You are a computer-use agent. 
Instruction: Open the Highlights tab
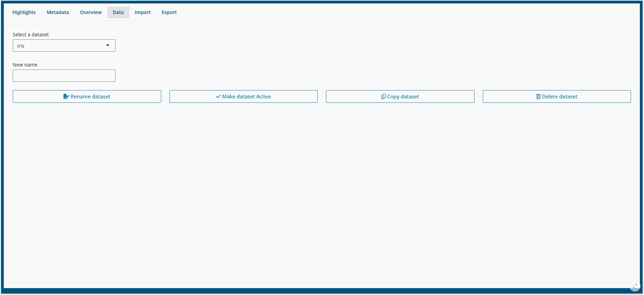(24, 12)
